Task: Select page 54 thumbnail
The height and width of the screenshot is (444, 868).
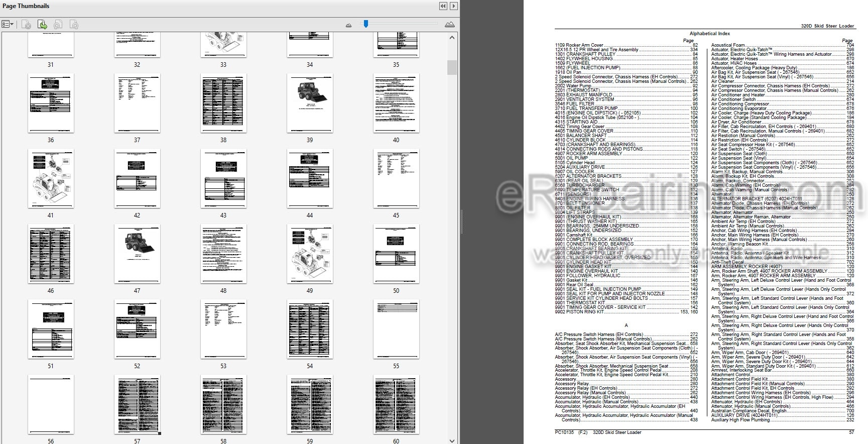Action: (310, 329)
